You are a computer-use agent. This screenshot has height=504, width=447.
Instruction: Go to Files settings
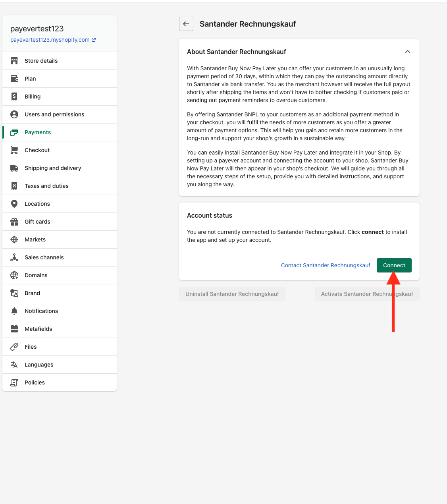[60, 347]
